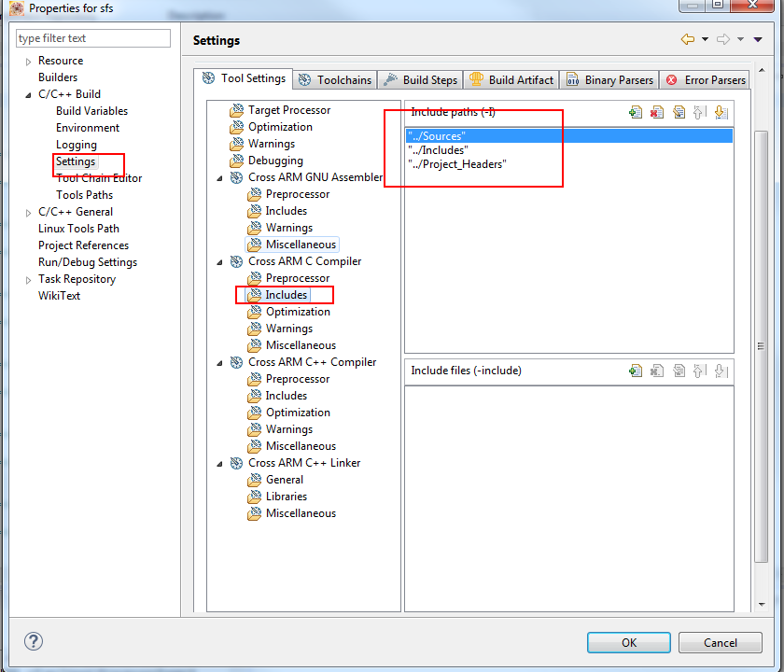Click the Cancel button
Screen dimensions: 784x672
720,642
